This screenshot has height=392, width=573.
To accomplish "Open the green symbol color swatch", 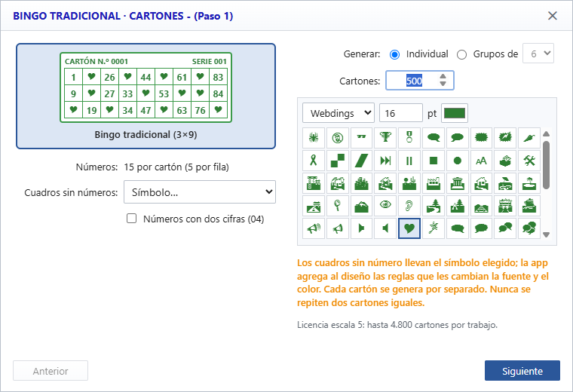I will [x=454, y=113].
